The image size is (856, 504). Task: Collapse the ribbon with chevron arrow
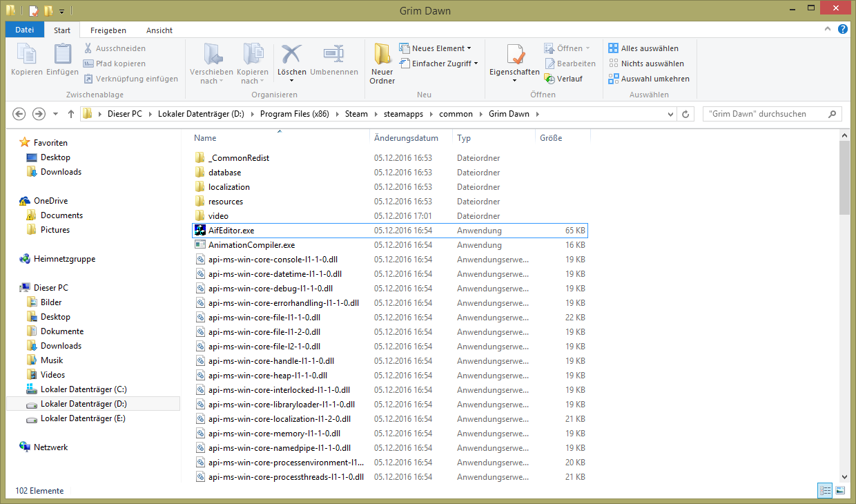[x=829, y=29]
